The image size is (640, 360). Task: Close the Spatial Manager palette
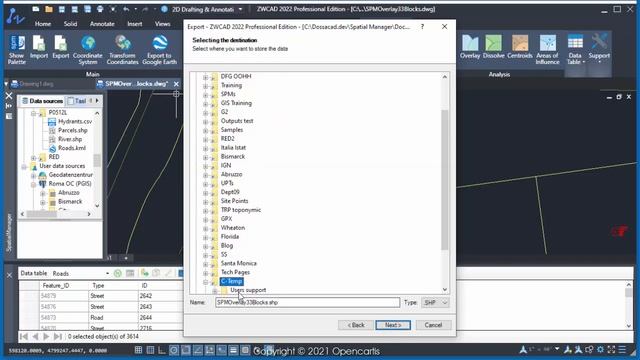(9, 96)
